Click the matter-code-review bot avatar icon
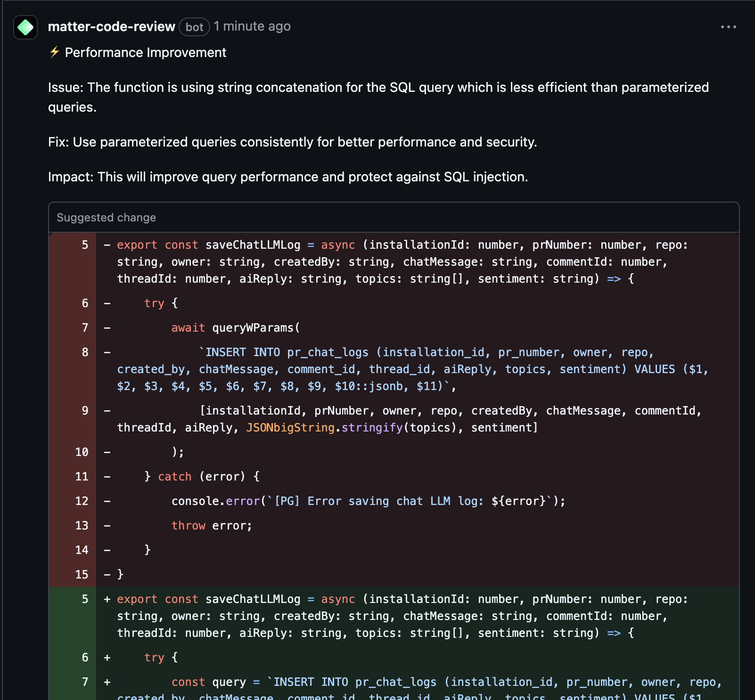Screen dimensions: 755x700 click(x=25, y=27)
